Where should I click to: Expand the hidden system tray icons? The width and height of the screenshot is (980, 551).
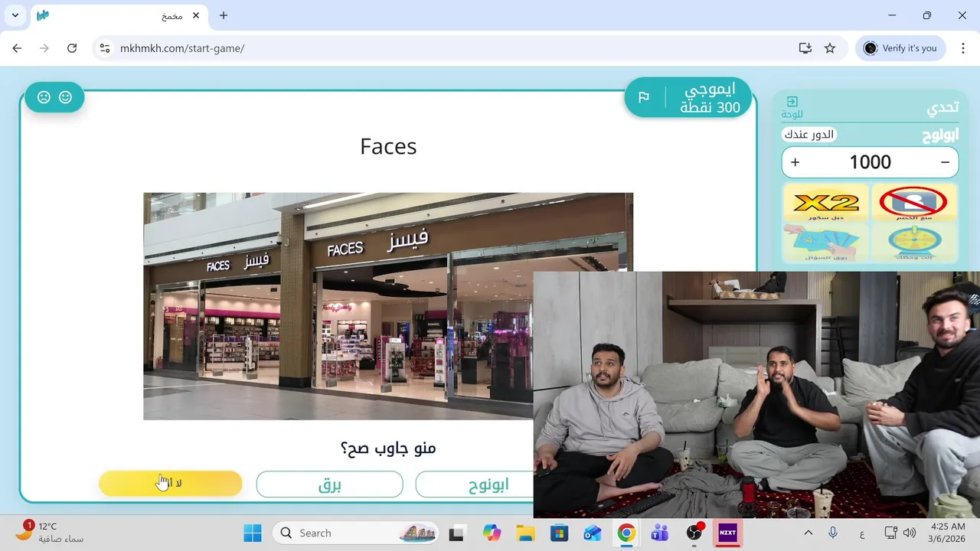[x=808, y=533]
